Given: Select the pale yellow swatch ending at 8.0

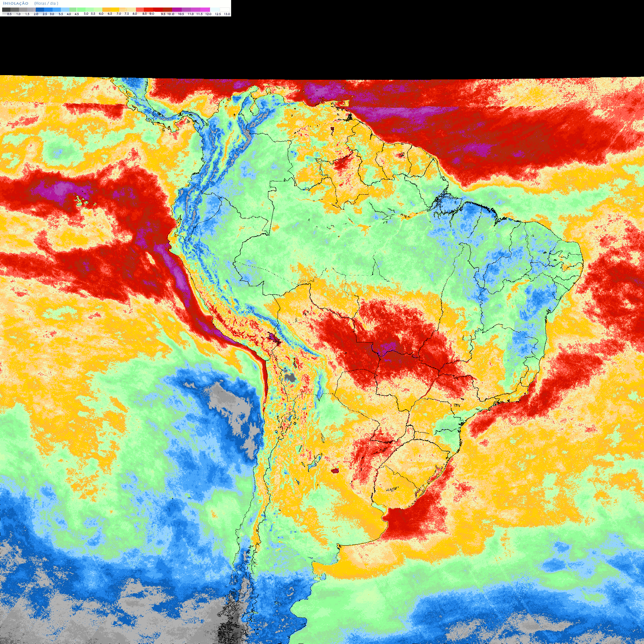Looking at the screenshot, I should (x=132, y=10).
